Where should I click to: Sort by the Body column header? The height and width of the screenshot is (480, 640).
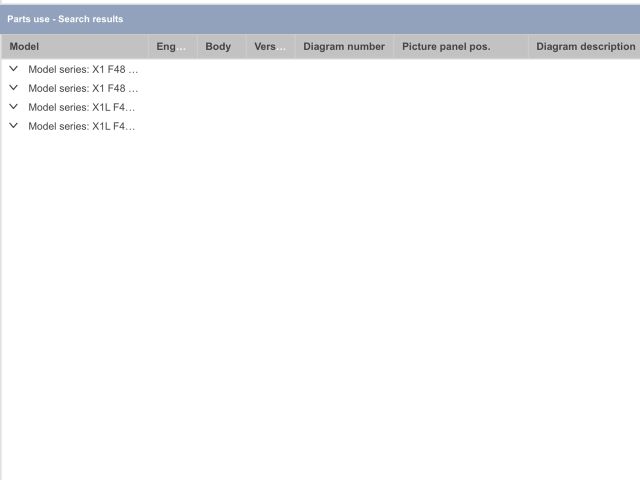click(218, 47)
